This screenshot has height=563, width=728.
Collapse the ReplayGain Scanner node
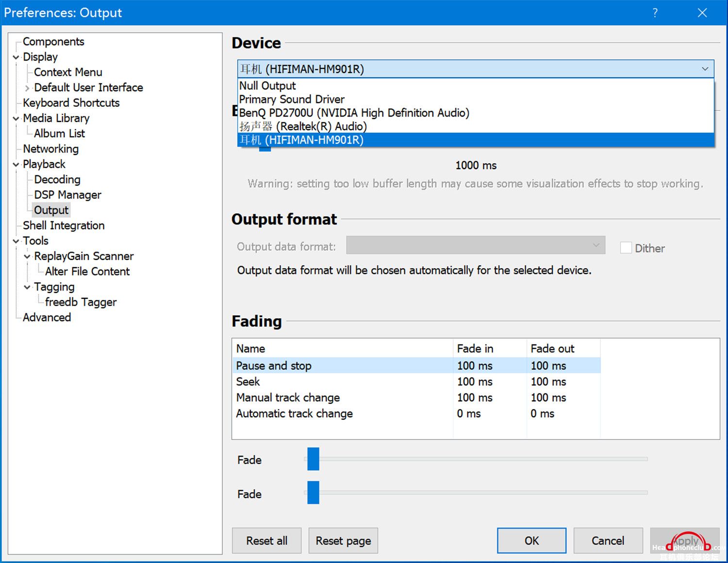coord(27,256)
